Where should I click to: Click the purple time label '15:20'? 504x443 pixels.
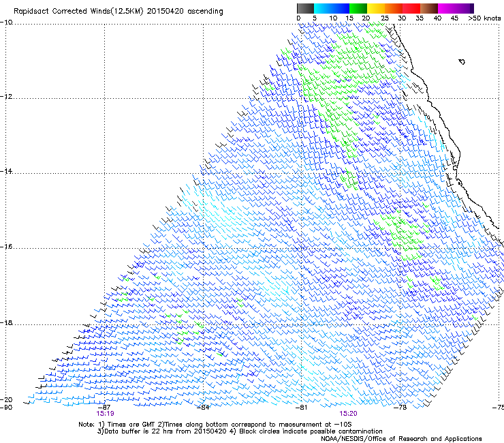pyautogui.click(x=349, y=414)
